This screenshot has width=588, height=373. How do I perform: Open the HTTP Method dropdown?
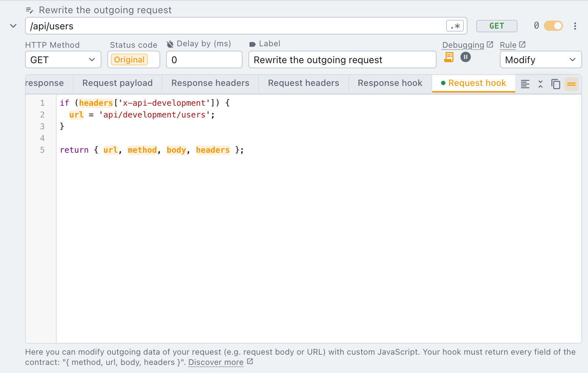point(63,59)
